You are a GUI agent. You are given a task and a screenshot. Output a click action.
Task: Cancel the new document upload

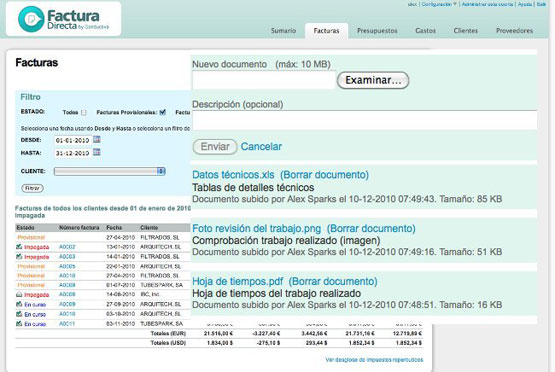point(261,147)
